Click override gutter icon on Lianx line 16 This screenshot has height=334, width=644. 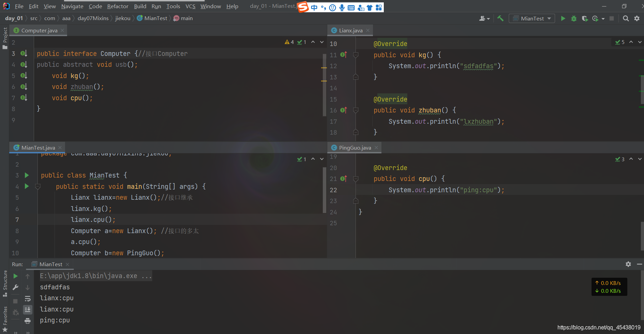coord(344,110)
